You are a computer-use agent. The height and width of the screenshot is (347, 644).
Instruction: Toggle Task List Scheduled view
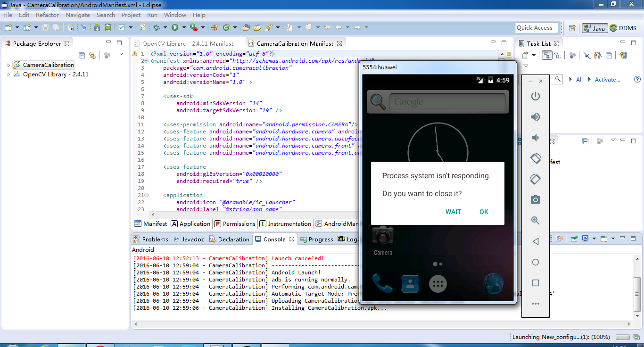point(558,55)
